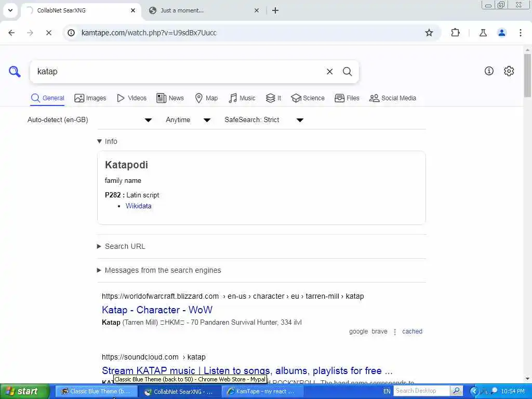Click the worldofwarcraft.blizzard.com result URL
This screenshot has height=399, width=532.
tap(233, 296)
